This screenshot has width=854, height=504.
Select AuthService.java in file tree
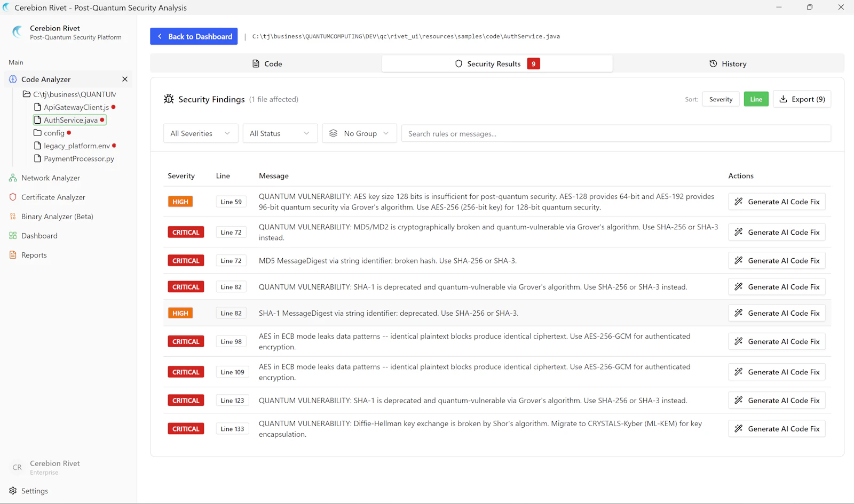70,120
